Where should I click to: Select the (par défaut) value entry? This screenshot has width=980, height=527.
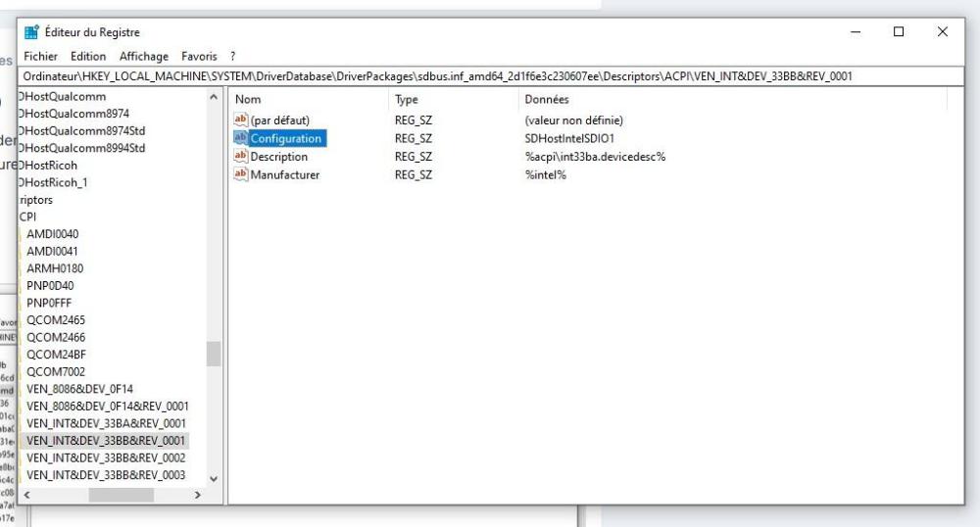(279, 120)
